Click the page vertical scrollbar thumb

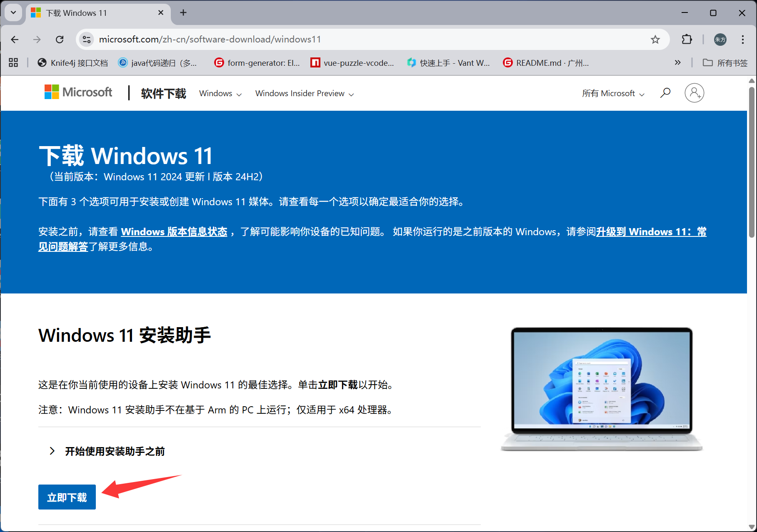coord(752,162)
